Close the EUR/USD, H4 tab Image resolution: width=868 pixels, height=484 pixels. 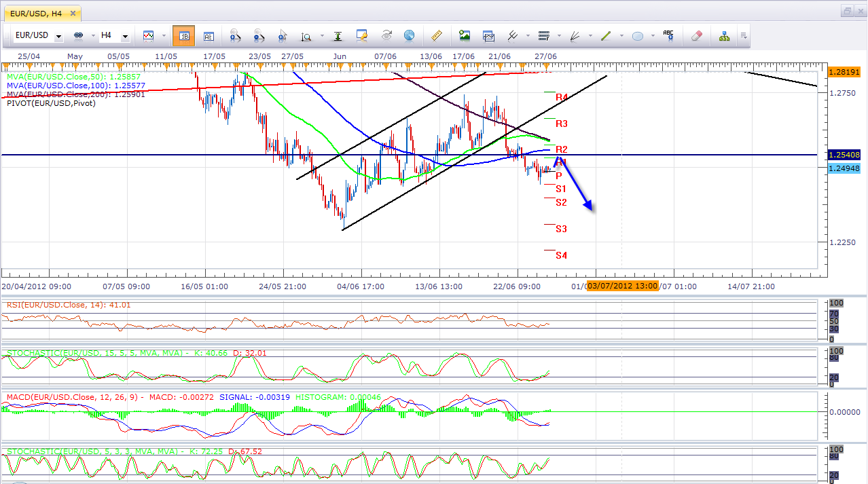(71, 12)
